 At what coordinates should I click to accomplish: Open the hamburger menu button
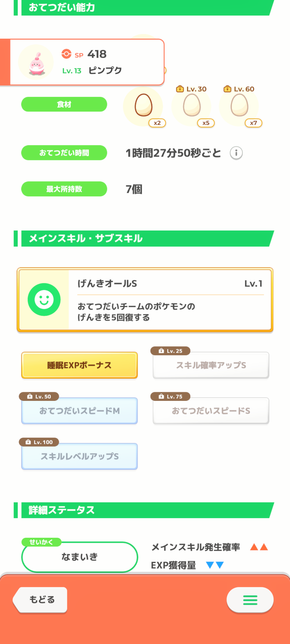(250, 600)
